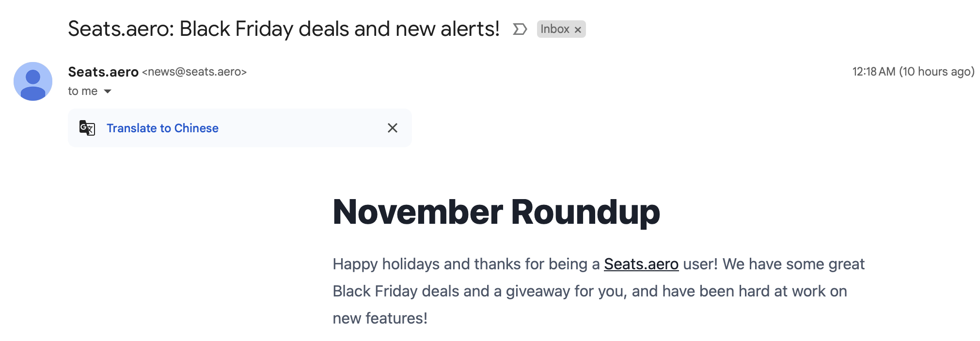
Task: Click the importance marker next to subject
Action: pos(520,30)
